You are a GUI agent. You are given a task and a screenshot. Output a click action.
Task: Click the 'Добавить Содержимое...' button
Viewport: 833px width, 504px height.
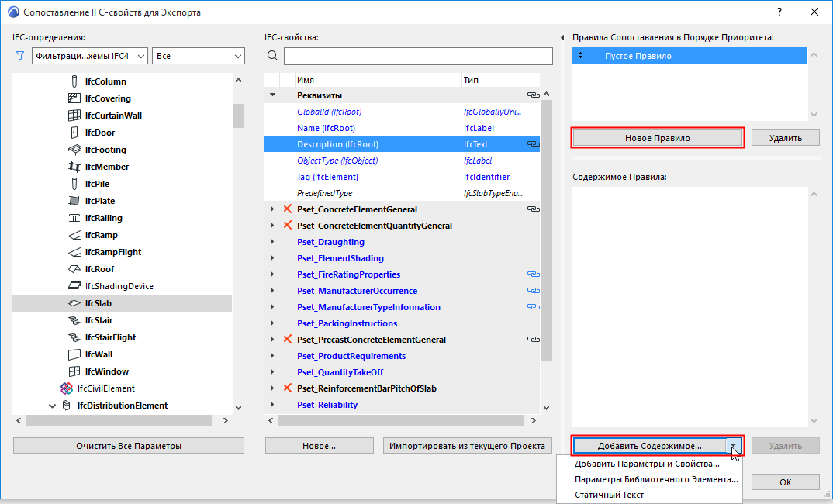click(650, 446)
